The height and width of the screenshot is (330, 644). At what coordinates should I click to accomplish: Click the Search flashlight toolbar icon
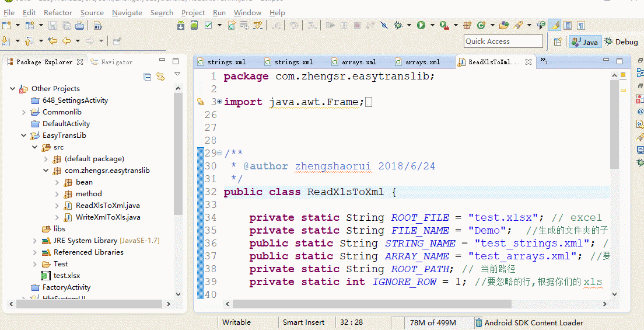click(x=517, y=26)
